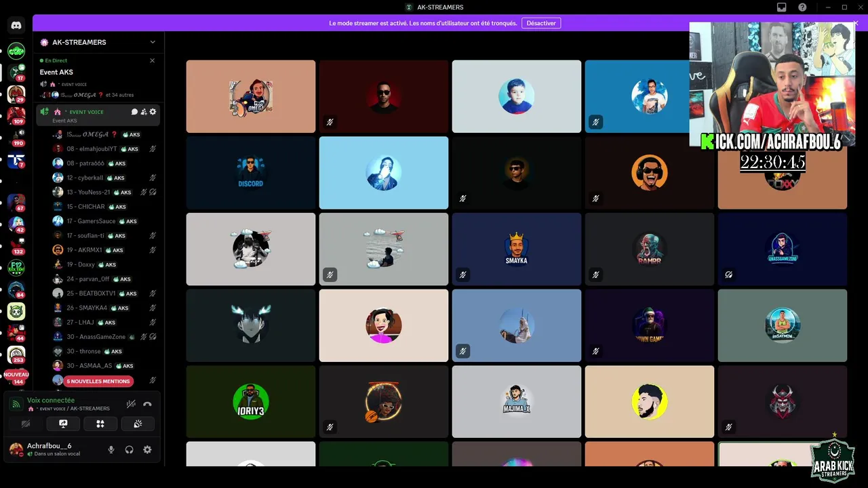This screenshot has width=868, height=488.
Task: Select member 27 - LHAJ
Action: click(x=104, y=322)
